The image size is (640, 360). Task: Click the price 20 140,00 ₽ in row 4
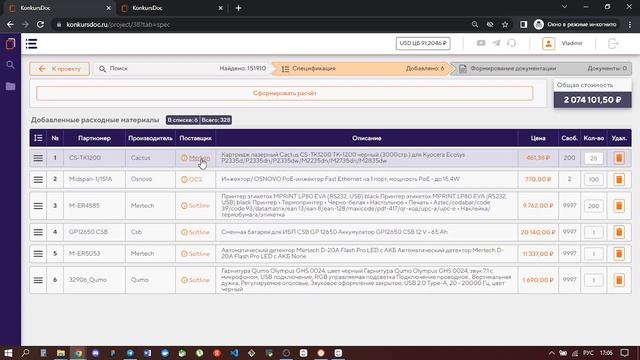click(538, 232)
